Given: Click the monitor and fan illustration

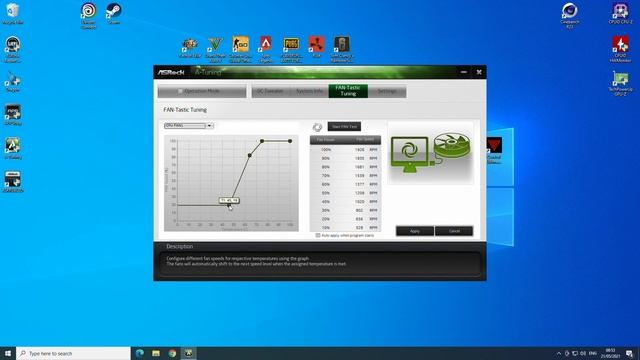Looking at the screenshot, I should click(431, 153).
